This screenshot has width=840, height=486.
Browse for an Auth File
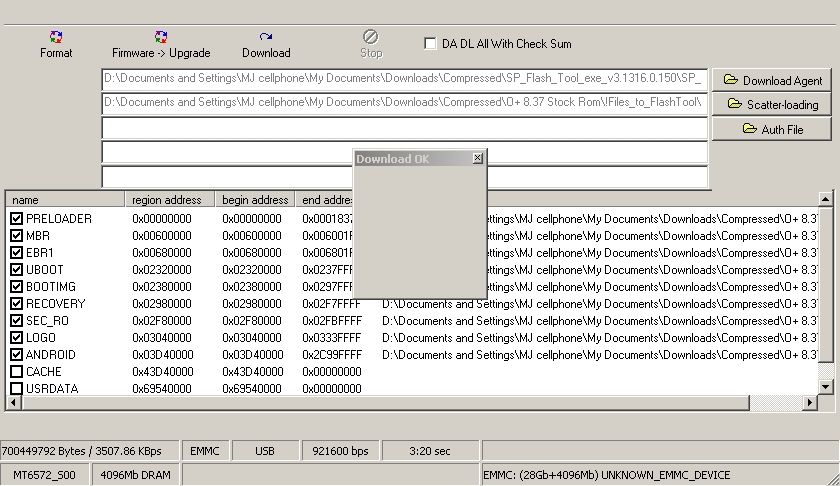(772, 129)
